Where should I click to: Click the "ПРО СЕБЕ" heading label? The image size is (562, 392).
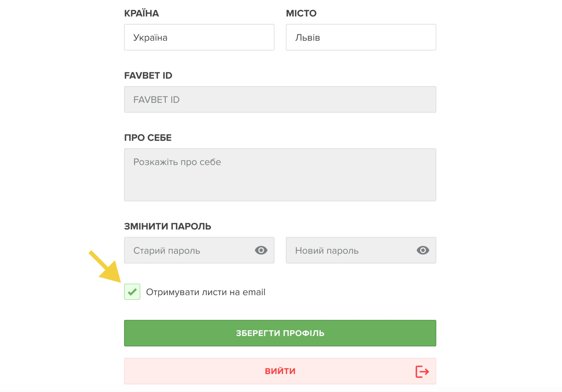(148, 138)
